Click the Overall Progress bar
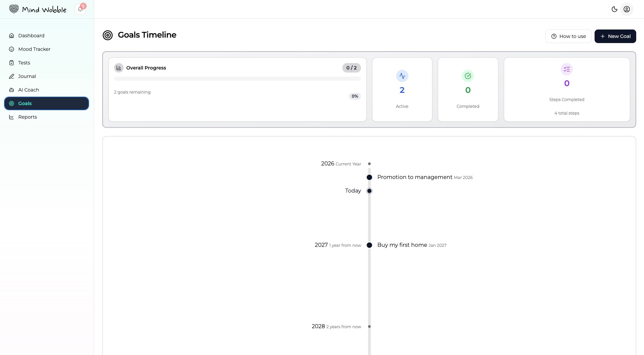 coord(237,79)
